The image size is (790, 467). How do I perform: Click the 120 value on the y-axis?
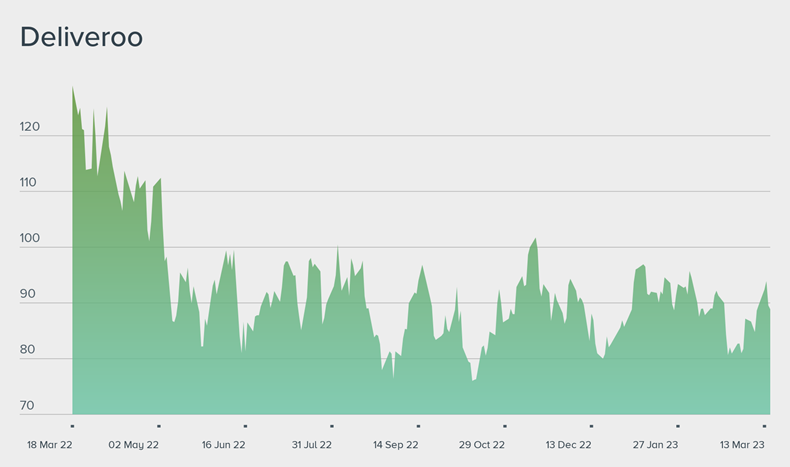(29, 128)
